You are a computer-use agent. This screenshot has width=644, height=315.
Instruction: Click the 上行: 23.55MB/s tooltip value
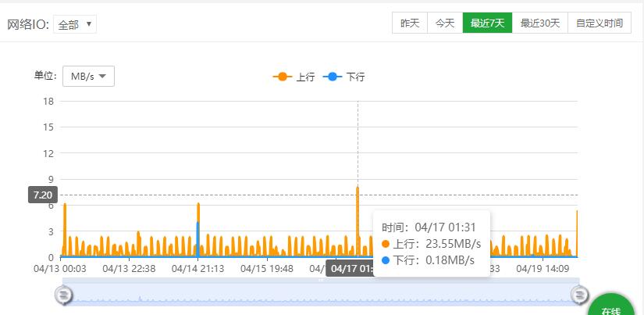pyautogui.click(x=431, y=244)
